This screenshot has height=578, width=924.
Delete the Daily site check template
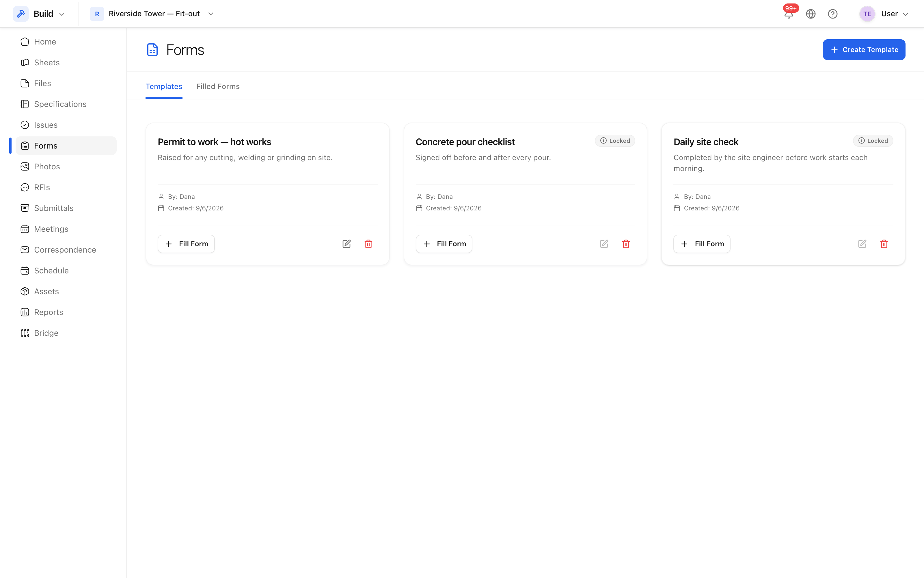(x=884, y=244)
